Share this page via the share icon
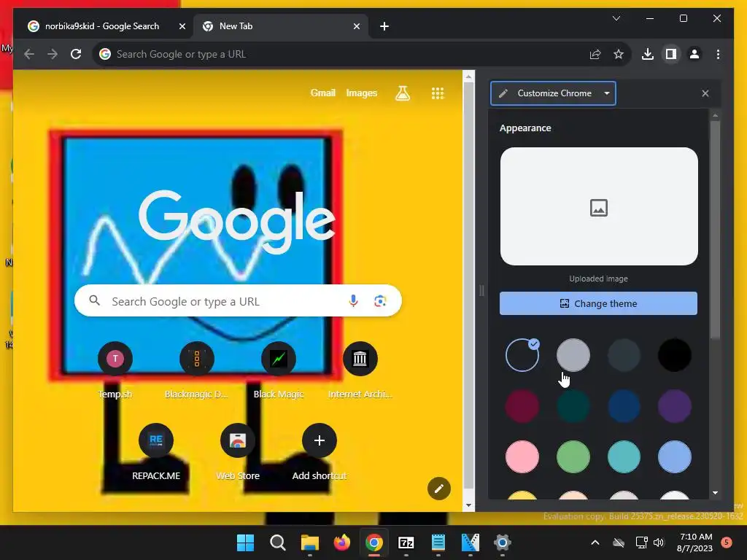Screen dimensions: 747x560 [x=595, y=54]
